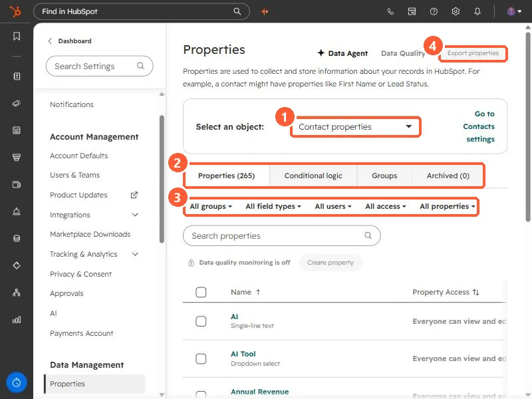The width and height of the screenshot is (532, 399).
Task: Open the All groups filter dropdown
Action: [x=211, y=206]
